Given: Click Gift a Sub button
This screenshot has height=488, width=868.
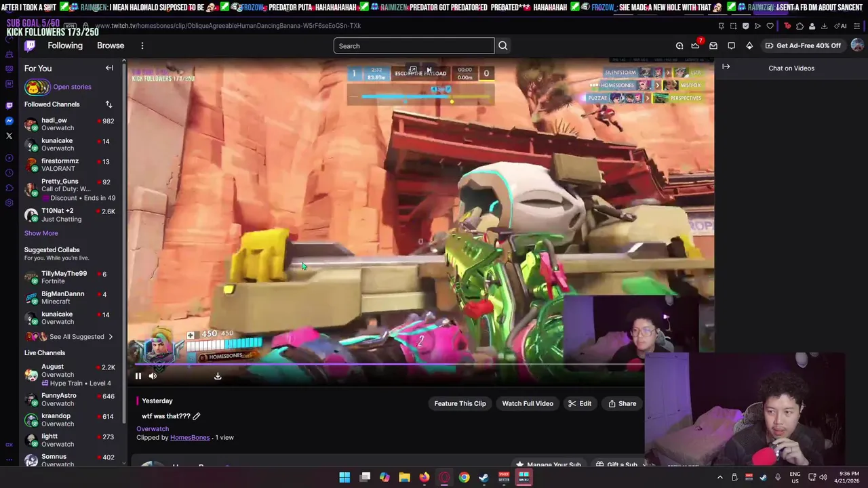Looking at the screenshot, I should tap(616, 465).
